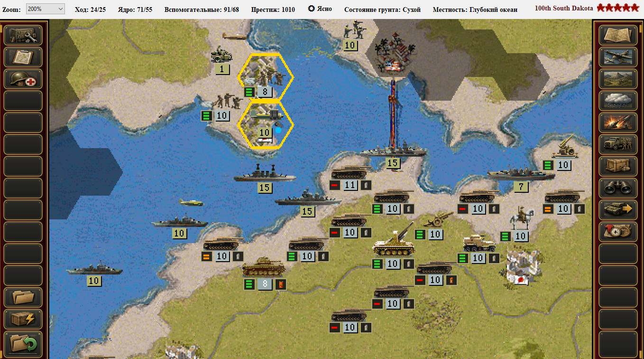
Task: Click the binoculars button
Action: click(618, 188)
